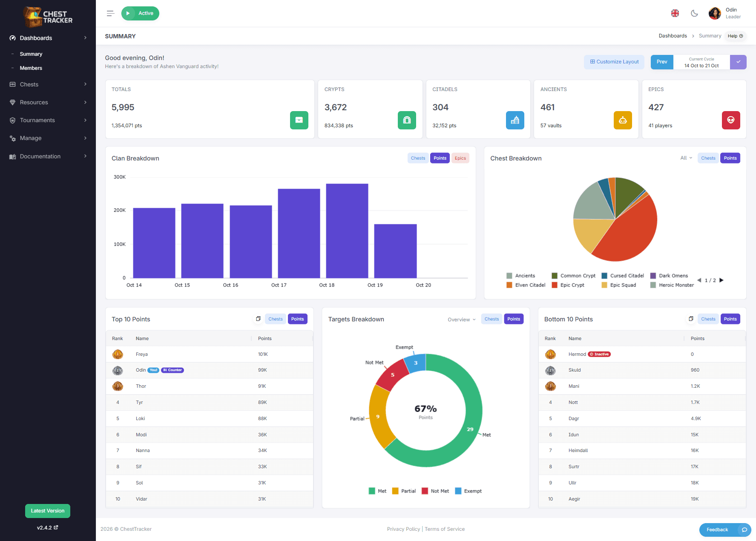Expand the Resources sidebar menu
Image resolution: width=756 pixels, height=541 pixels.
coord(48,102)
